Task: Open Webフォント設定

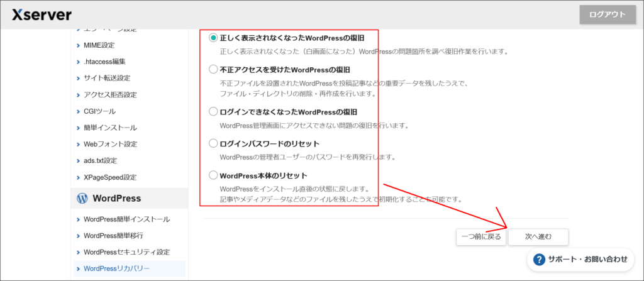Action: 110,144
